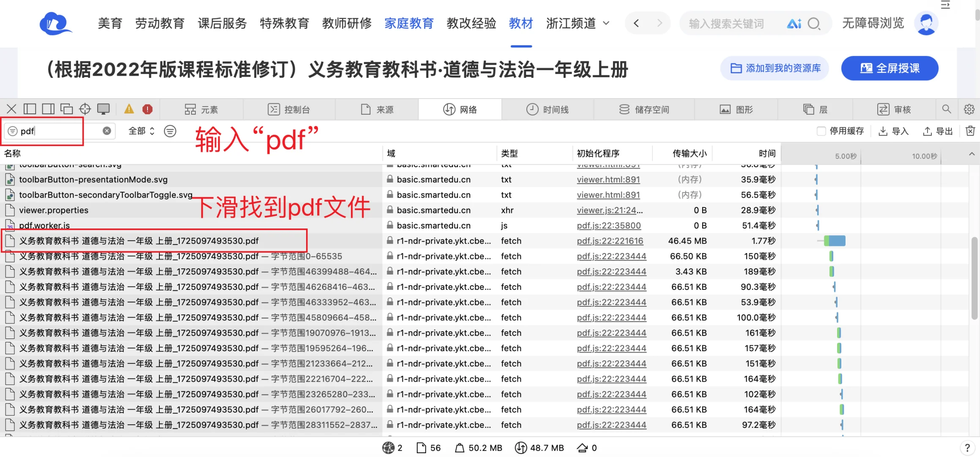980x457 pixels.
Task: Open 无障碍浏览 accessibility link
Action: (873, 23)
